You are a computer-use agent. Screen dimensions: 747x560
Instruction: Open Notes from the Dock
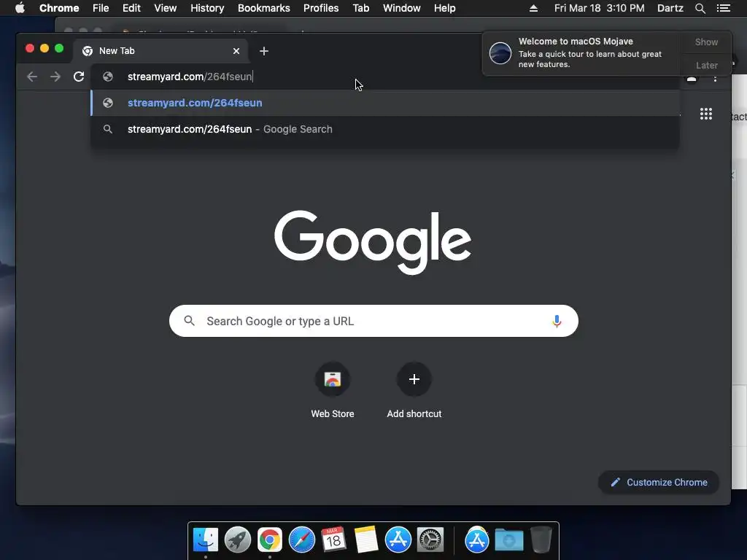[366, 540]
